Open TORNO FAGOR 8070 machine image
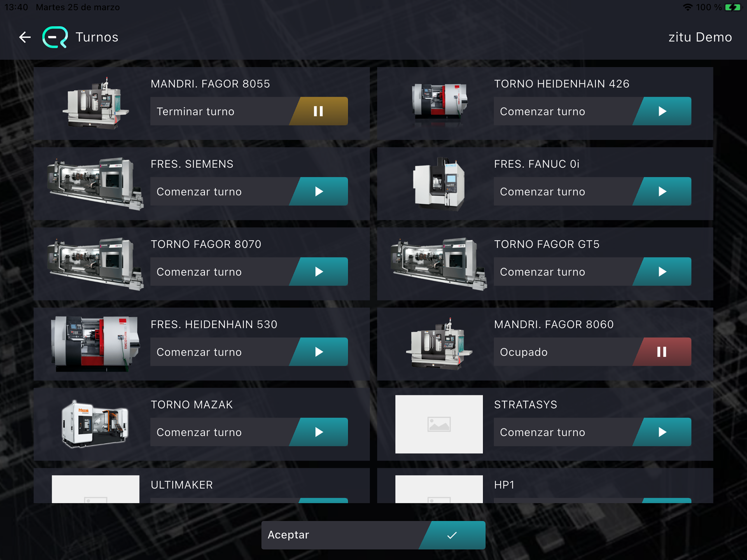 pyautogui.click(x=96, y=264)
